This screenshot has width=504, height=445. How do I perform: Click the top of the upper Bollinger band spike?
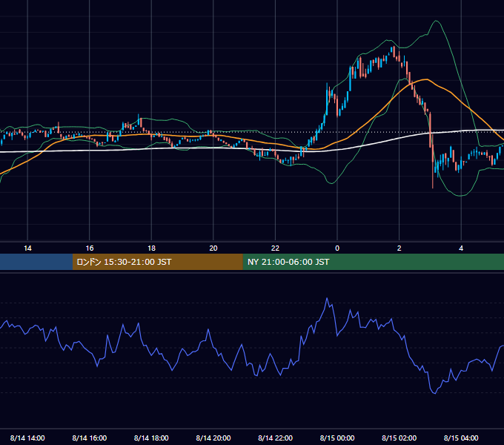436,21
